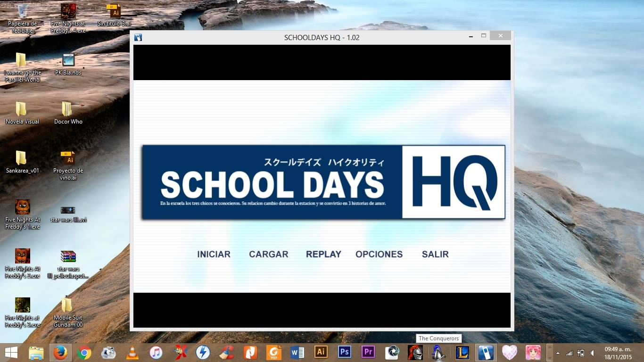This screenshot has height=362, width=644.
Task: Open the OPCIONES settings menu
Action: coord(379,254)
